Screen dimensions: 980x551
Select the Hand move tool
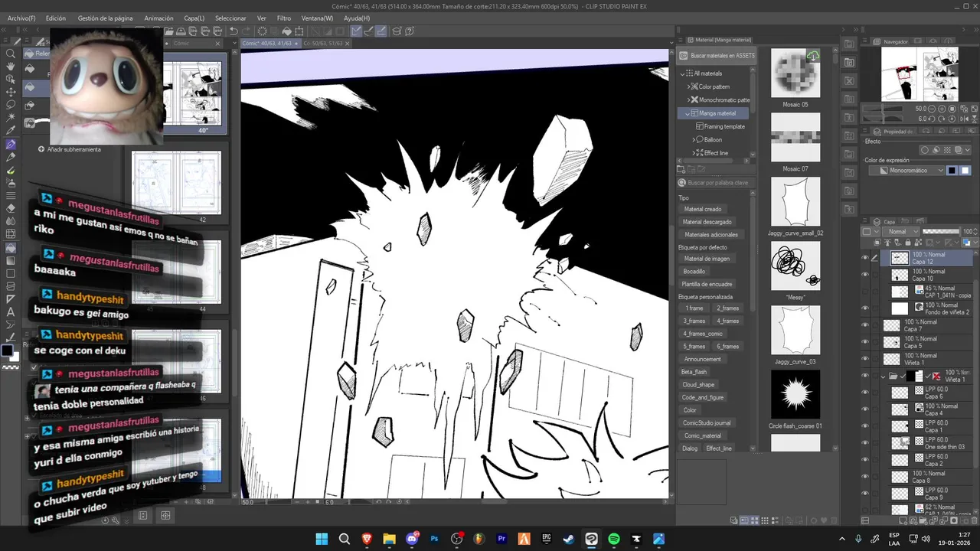pos(11,67)
